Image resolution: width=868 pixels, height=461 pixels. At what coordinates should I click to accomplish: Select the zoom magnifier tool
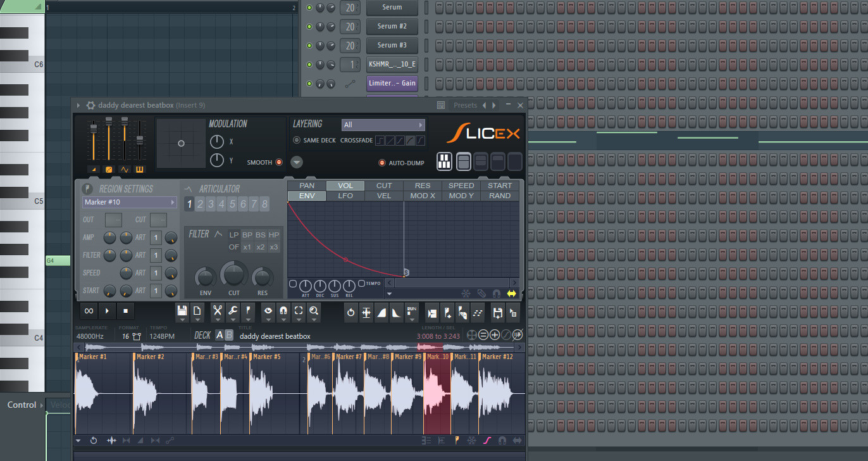coord(313,312)
